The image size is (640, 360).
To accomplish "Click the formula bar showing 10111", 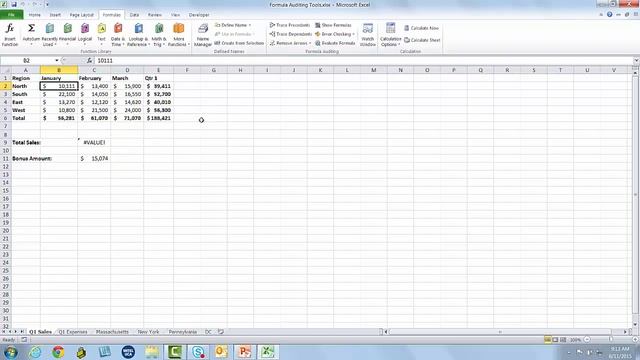I will [363, 60].
